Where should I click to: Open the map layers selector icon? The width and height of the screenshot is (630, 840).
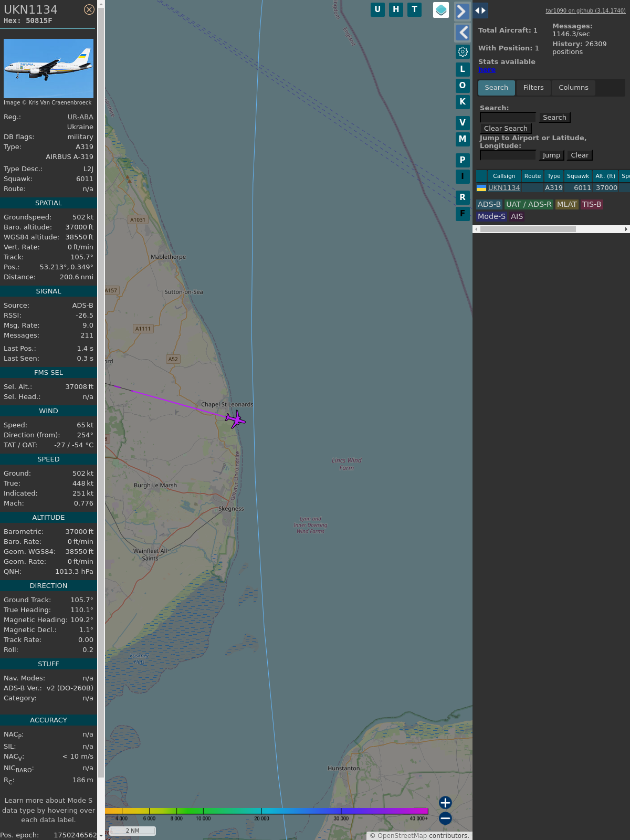[x=441, y=10]
